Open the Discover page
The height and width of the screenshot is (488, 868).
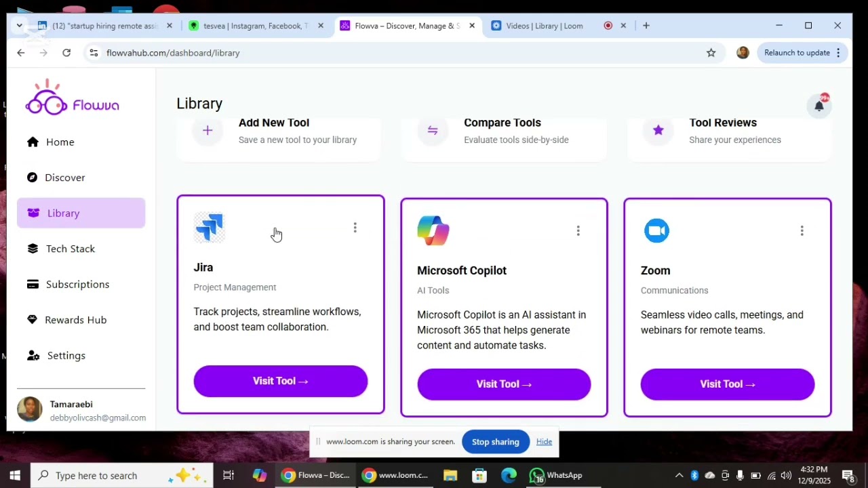81,178
